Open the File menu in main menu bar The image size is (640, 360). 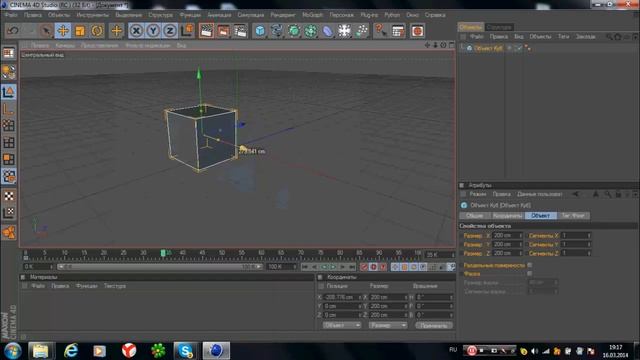(11, 15)
